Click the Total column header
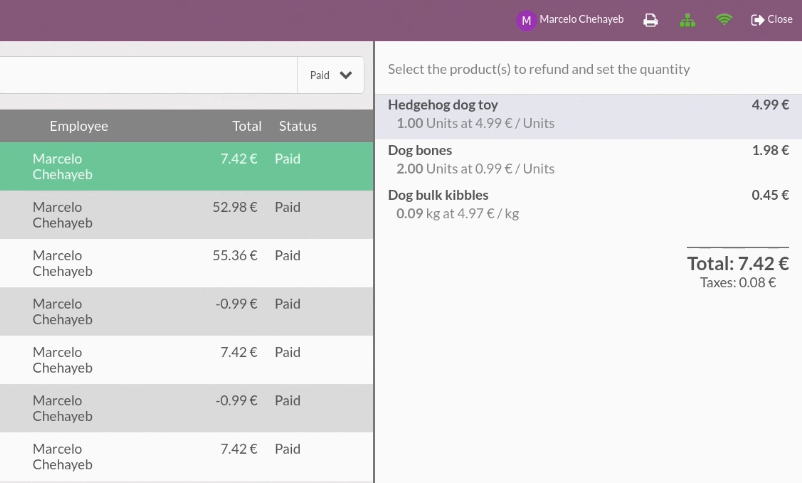 [x=247, y=126]
